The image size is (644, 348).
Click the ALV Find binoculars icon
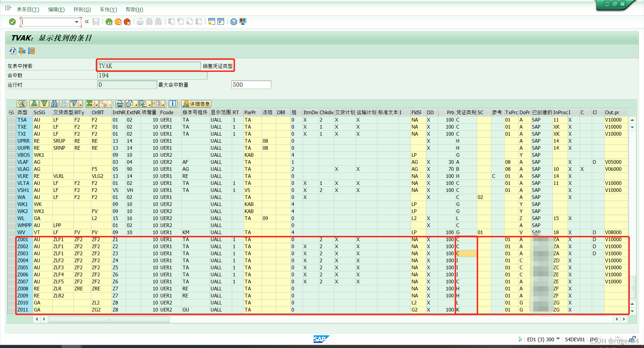tap(54, 104)
